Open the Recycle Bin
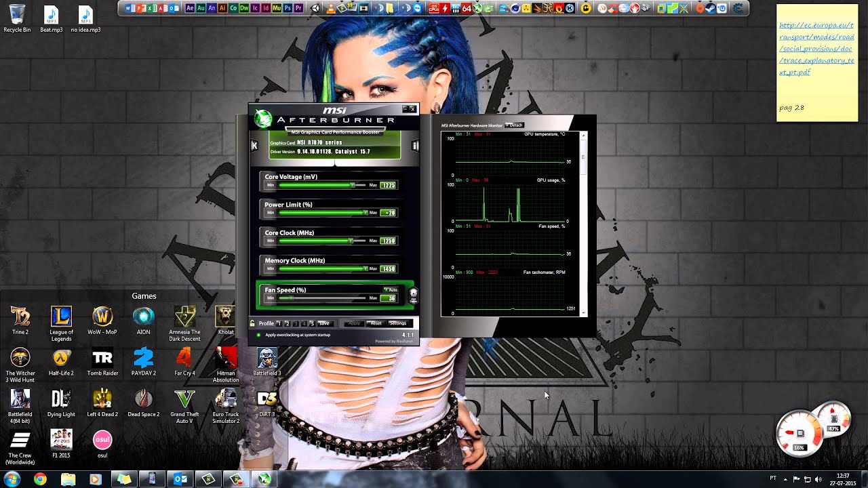This screenshot has width=868, height=488. point(17,19)
